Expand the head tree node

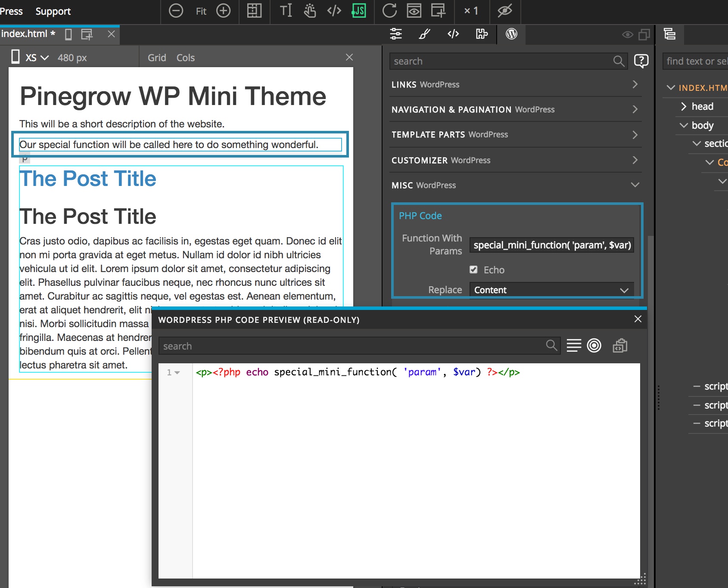683,106
